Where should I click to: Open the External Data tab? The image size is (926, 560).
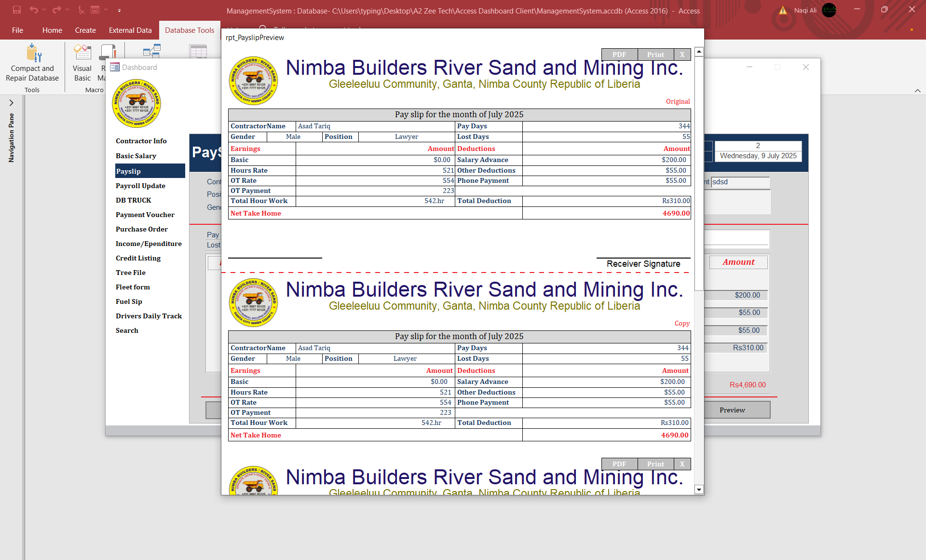click(x=130, y=30)
